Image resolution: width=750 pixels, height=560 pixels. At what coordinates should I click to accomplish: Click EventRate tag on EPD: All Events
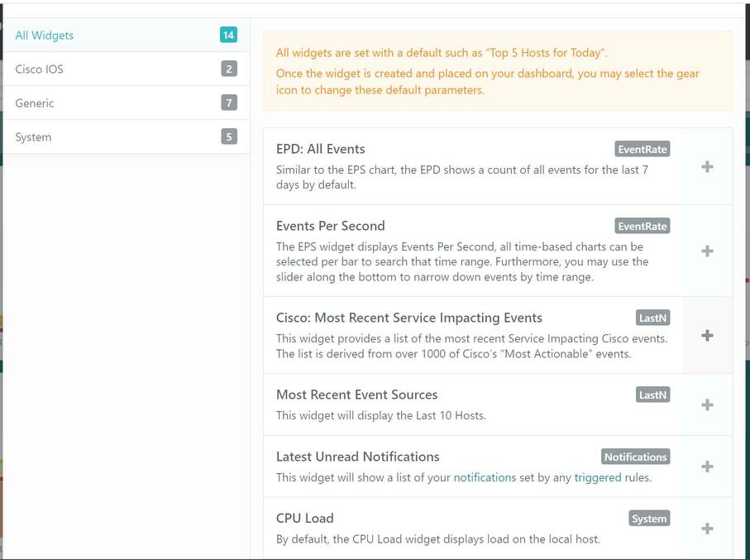643,150
